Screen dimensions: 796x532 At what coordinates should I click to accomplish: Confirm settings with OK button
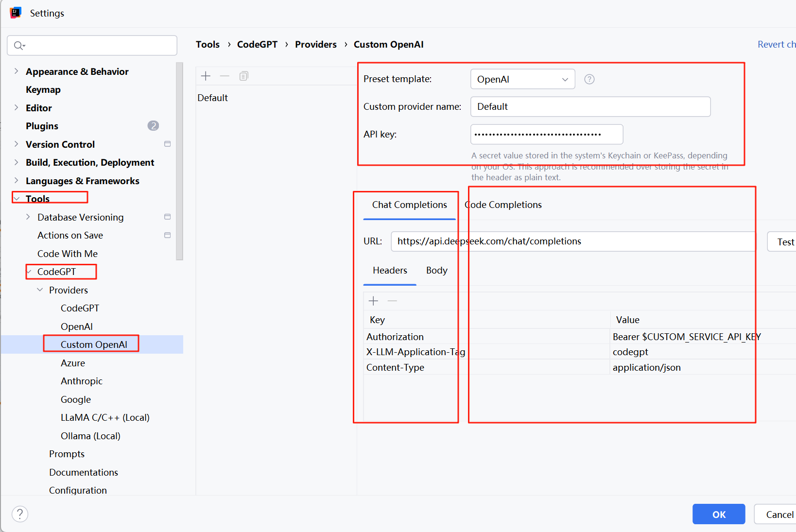[719, 514]
